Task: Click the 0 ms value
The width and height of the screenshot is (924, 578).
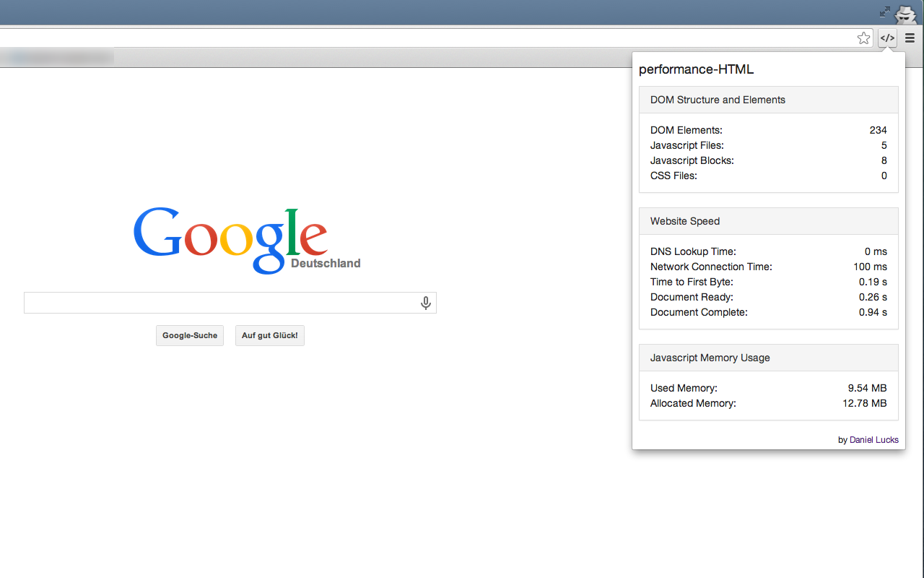Action: [876, 251]
